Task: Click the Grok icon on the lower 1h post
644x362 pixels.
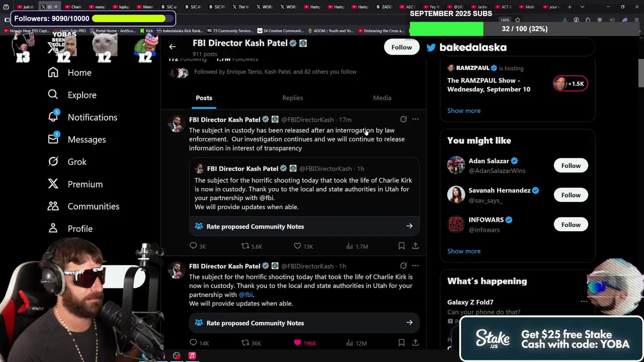Action: click(404, 265)
